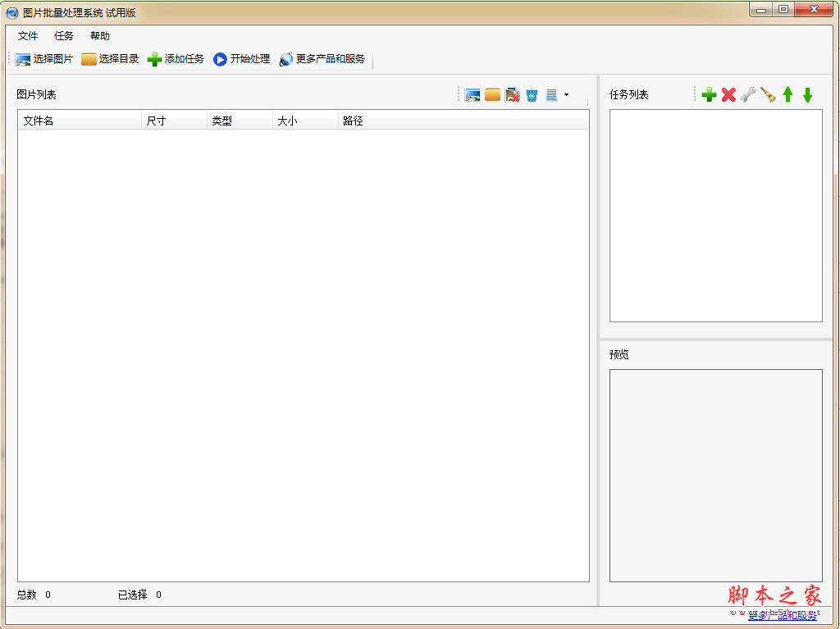Open 更多产品和服务 from the toolbar
The width and height of the screenshot is (840, 629).
coord(322,58)
